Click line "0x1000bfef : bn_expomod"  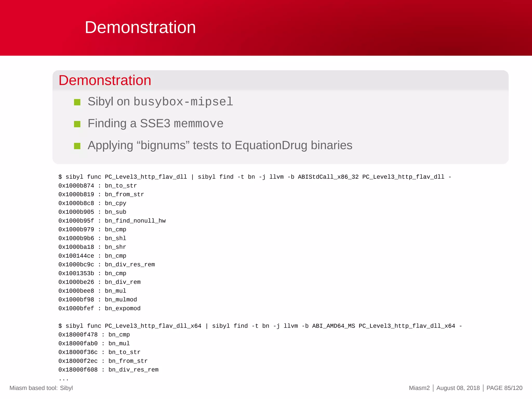tap(99, 308)
